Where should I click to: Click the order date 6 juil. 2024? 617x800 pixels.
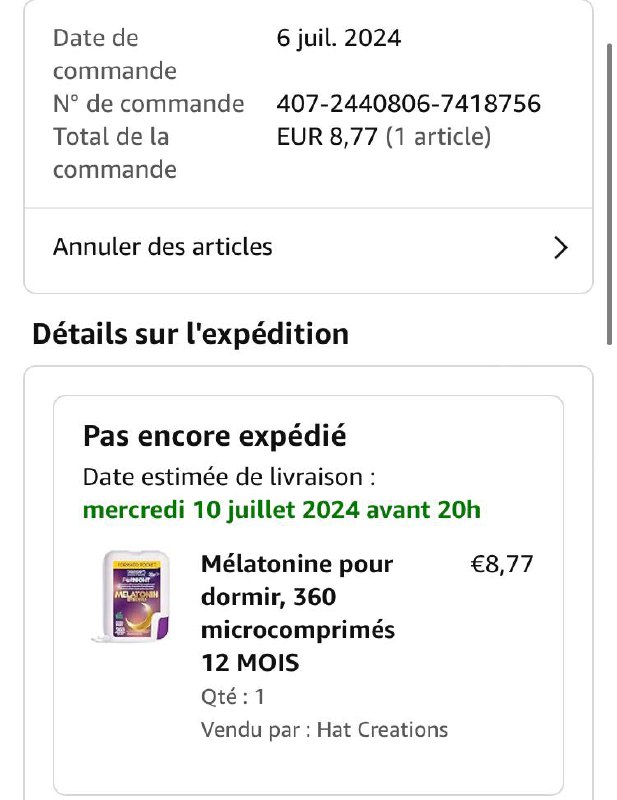[x=339, y=38]
